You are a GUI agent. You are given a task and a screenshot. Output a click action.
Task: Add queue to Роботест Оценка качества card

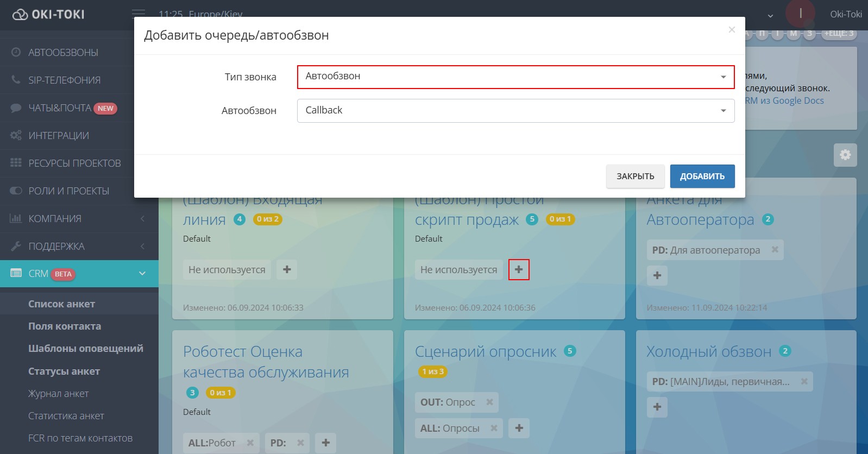(x=326, y=443)
